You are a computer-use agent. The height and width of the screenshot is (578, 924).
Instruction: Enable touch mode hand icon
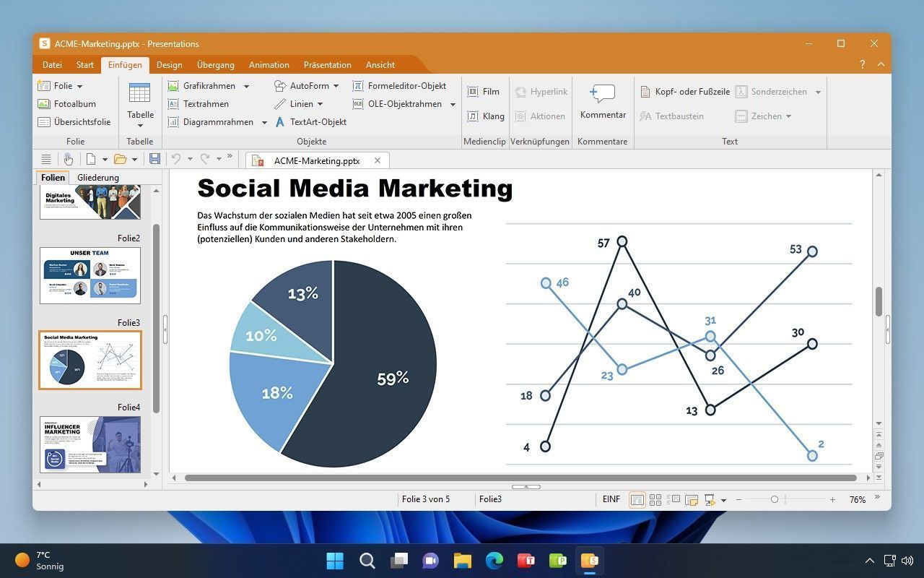(x=68, y=159)
